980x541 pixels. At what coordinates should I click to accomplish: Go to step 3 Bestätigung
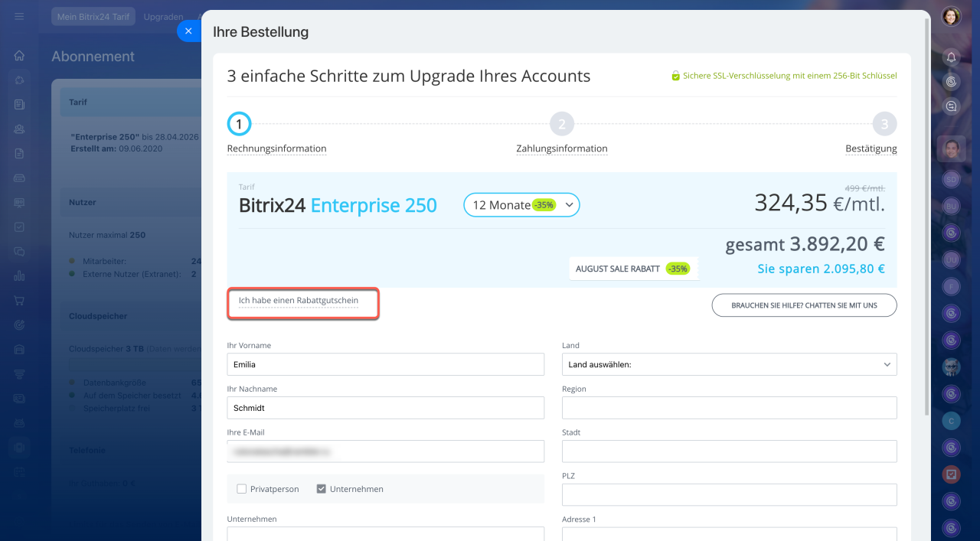tap(871, 134)
